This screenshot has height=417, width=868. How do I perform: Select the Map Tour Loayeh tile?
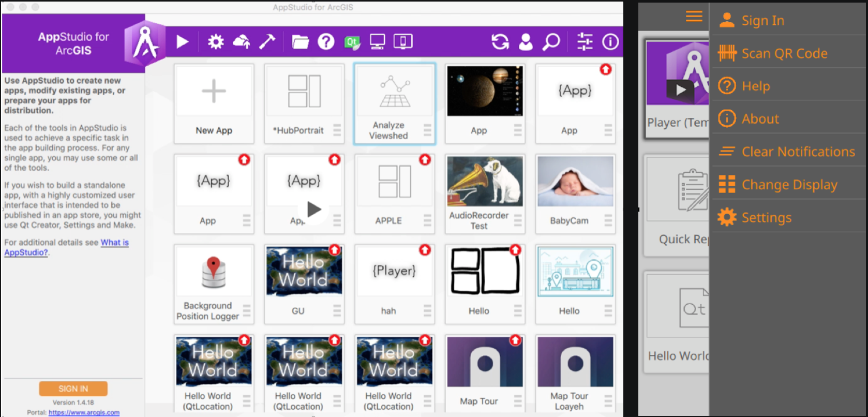click(575, 374)
